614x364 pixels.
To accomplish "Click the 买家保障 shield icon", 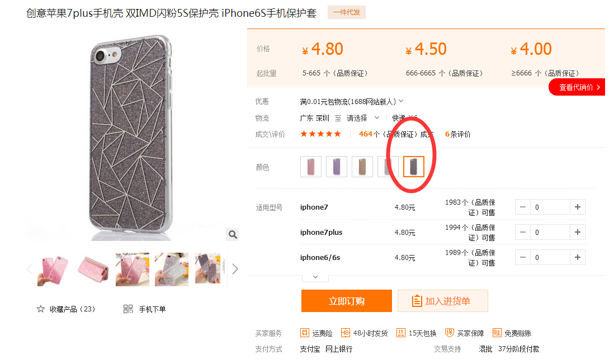I will click(x=450, y=333).
